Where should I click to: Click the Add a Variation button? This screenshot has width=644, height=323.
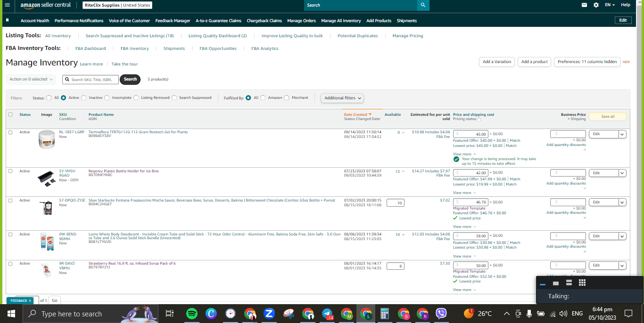[497, 62]
